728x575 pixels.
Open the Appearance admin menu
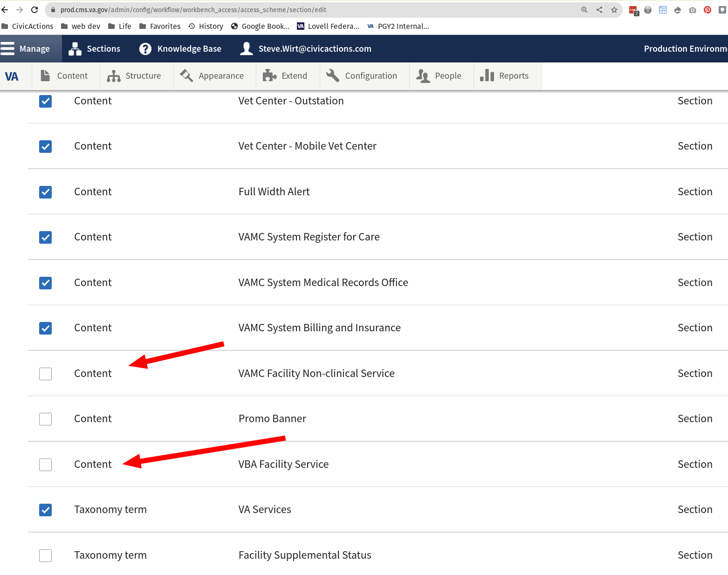tap(214, 75)
